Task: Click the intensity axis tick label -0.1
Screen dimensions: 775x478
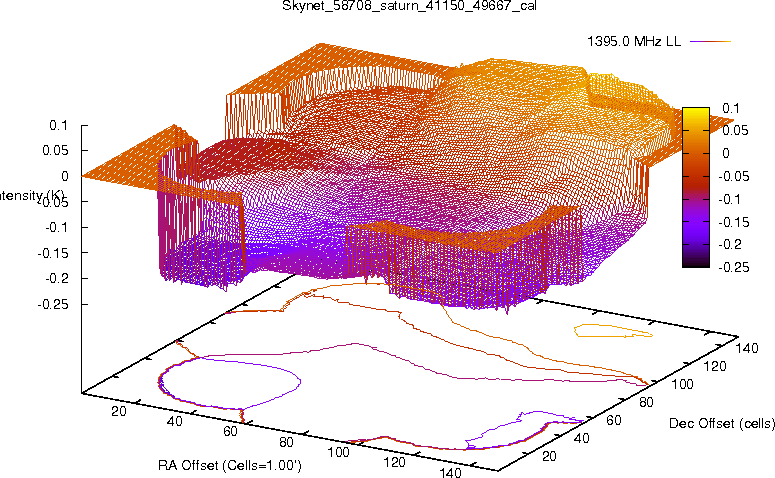Action: [56, 227]
